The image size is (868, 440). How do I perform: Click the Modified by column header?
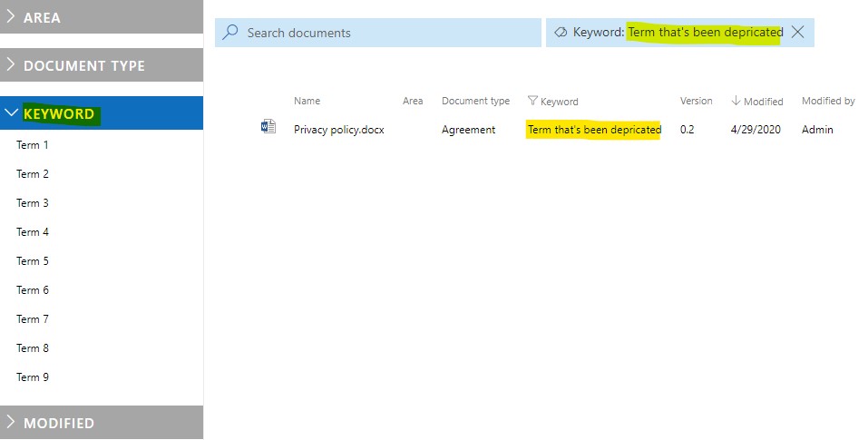pos(828,101)
